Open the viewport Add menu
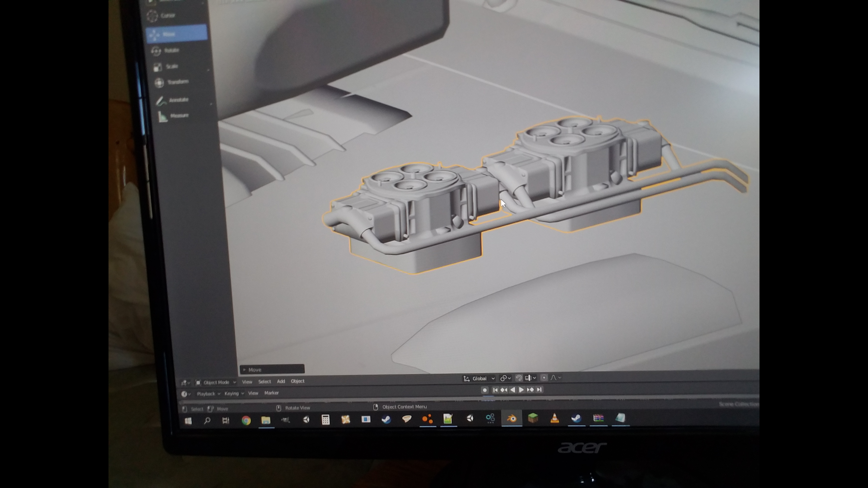Viewport: 868px width, 488px height. coord(281,381)
